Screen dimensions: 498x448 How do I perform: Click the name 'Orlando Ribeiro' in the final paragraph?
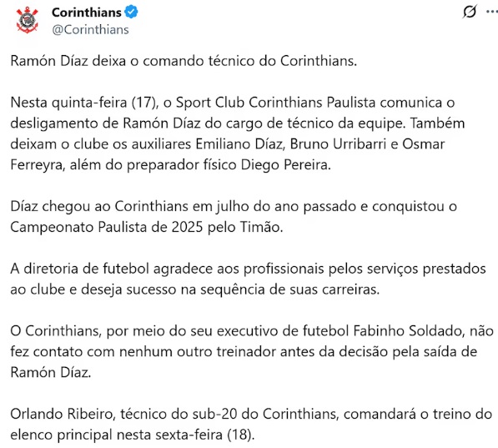(x=62, y=414)
